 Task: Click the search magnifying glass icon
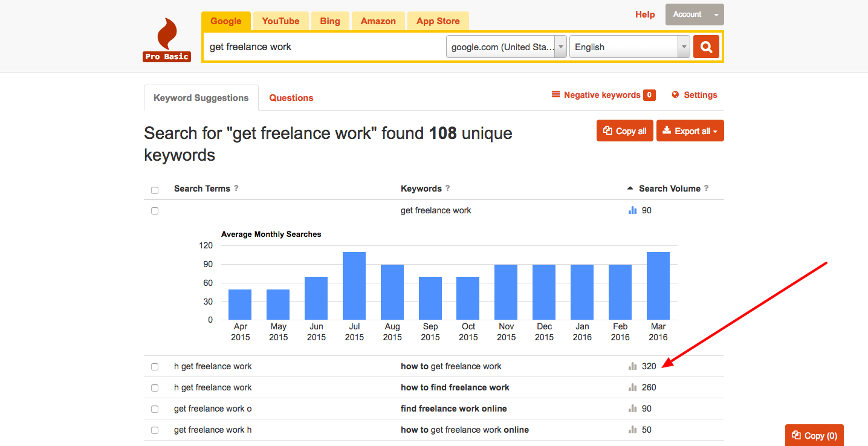[706, 47]
